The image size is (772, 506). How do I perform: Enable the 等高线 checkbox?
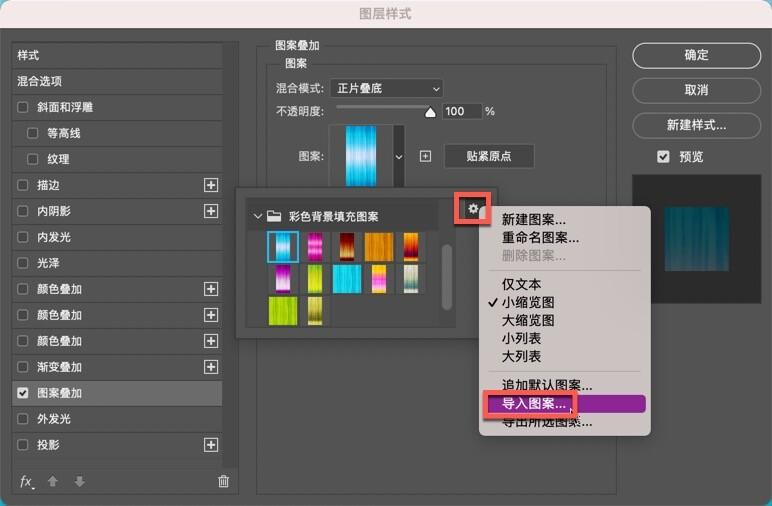32,133
